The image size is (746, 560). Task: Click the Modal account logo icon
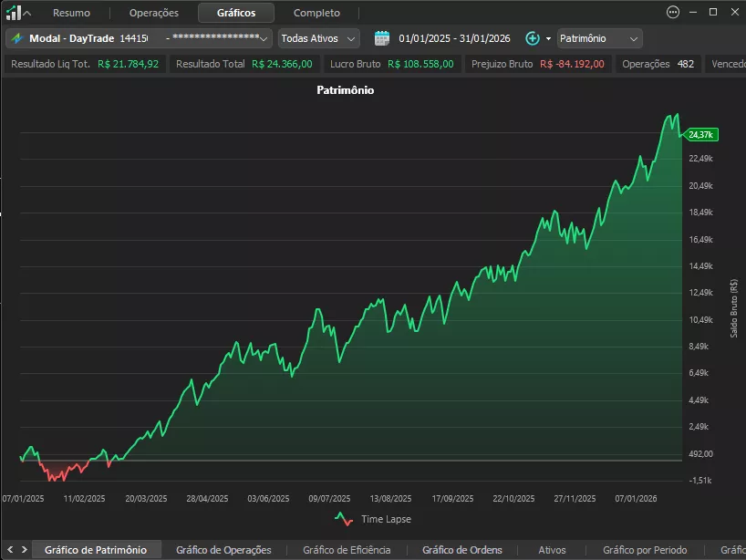[17, 38]
